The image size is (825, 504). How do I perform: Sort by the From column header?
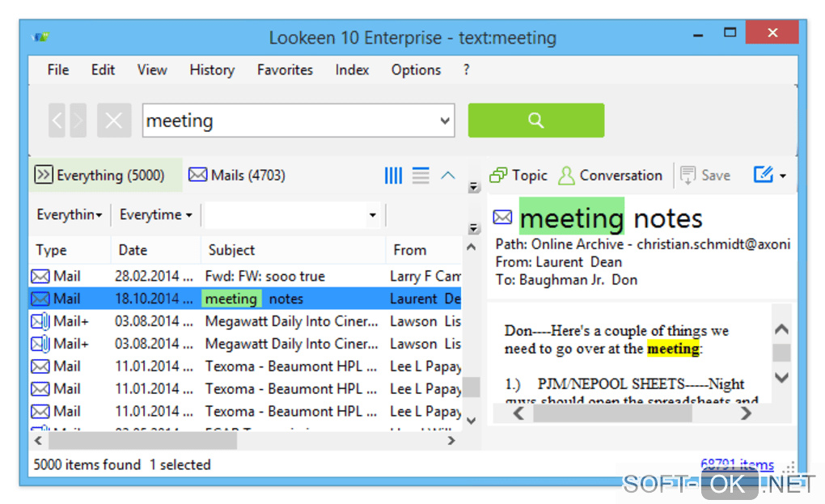424,250
